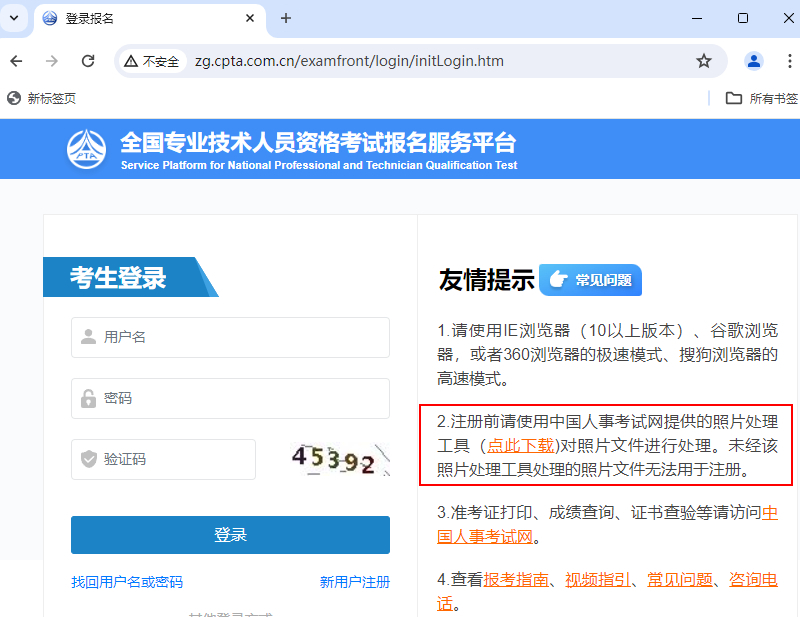Click the CPTA platform logo
This screenshot has width=800, height=617.
(x=86, y=149)
